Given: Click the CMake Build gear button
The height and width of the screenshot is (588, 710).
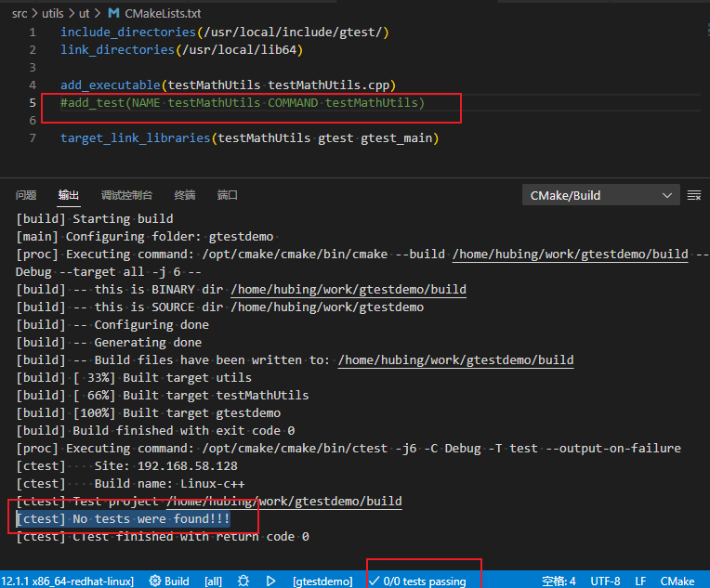Looking at the screenshot, I should pos(169,581).
